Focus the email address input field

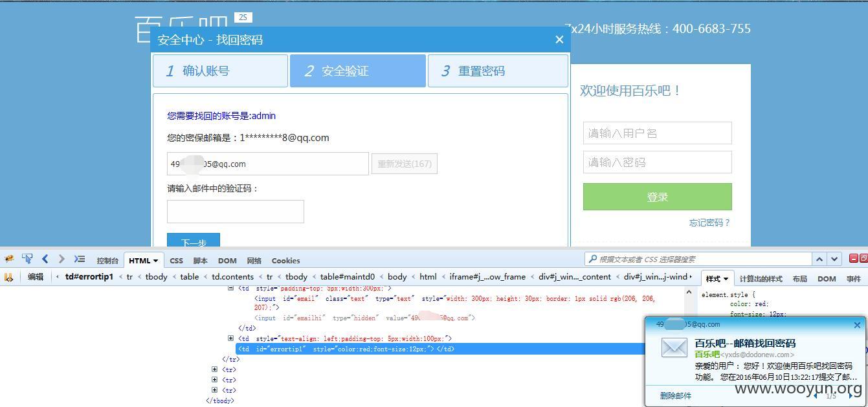pyautogui.click(x=268, y=164)
